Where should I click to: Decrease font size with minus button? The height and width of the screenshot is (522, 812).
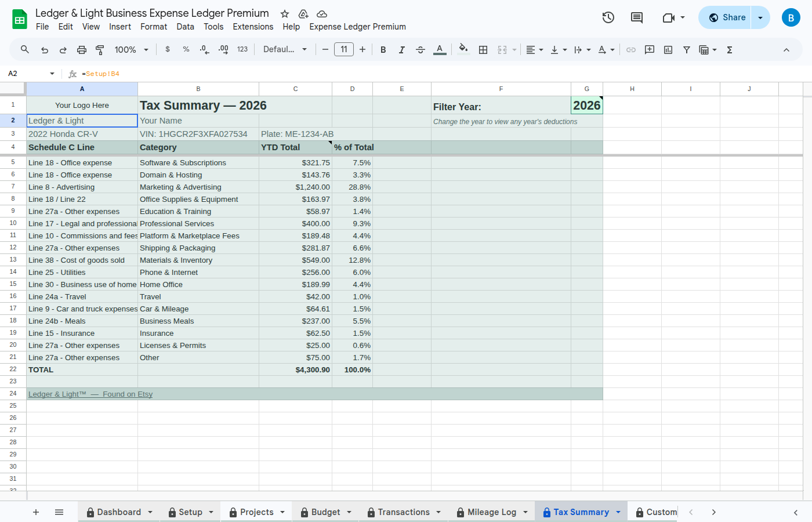pyautogui.click(x=325, y=50)
